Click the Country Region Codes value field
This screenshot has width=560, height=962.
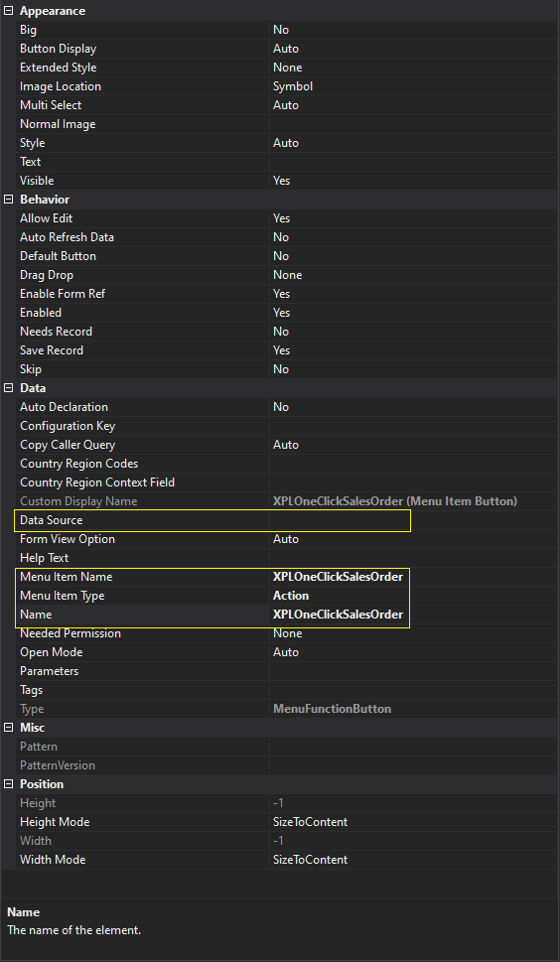(x=414, y=464)
